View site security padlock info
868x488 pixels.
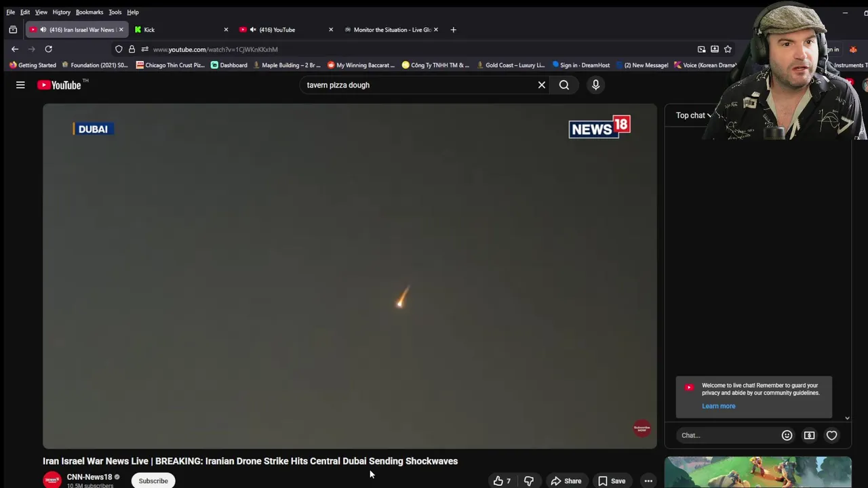132,49
